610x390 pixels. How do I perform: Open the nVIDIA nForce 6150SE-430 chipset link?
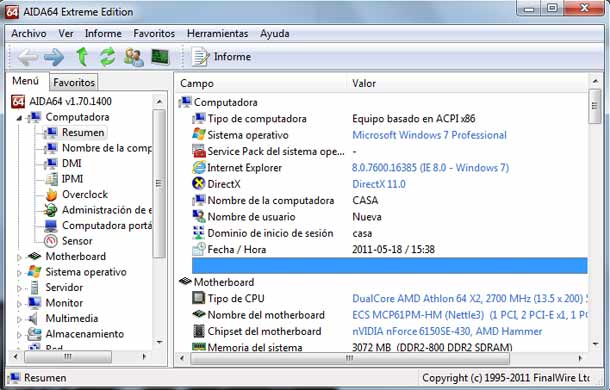point(447,331)
